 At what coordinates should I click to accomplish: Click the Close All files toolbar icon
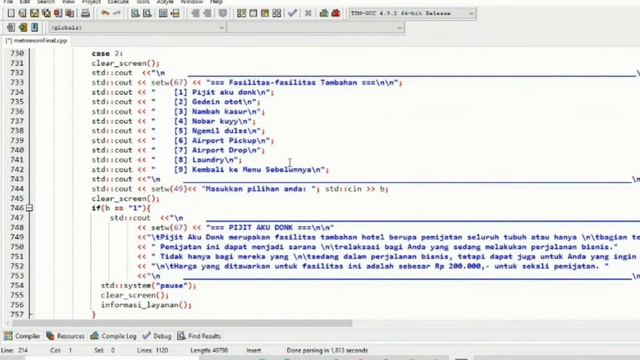tap(70, 13)
